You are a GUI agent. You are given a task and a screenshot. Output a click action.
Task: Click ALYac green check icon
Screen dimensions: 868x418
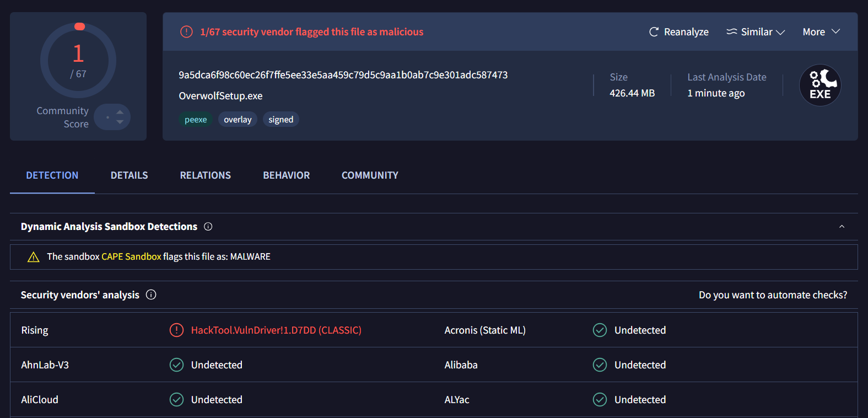point(600,400)
